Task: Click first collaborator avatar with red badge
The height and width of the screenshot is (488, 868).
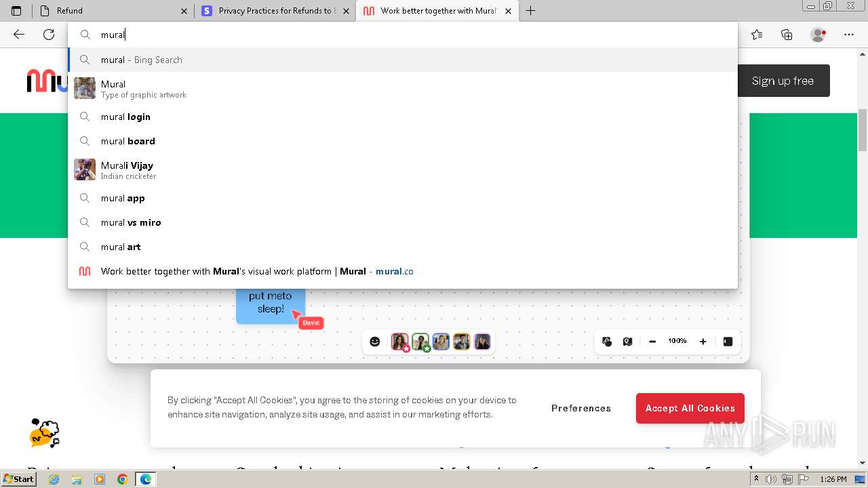Action: click(400, 342)
